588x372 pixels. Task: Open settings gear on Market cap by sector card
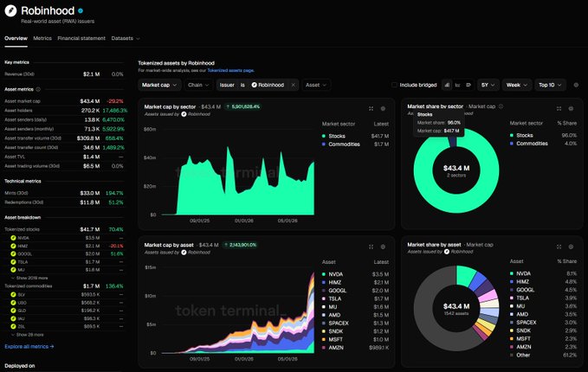tap(383, 109)
